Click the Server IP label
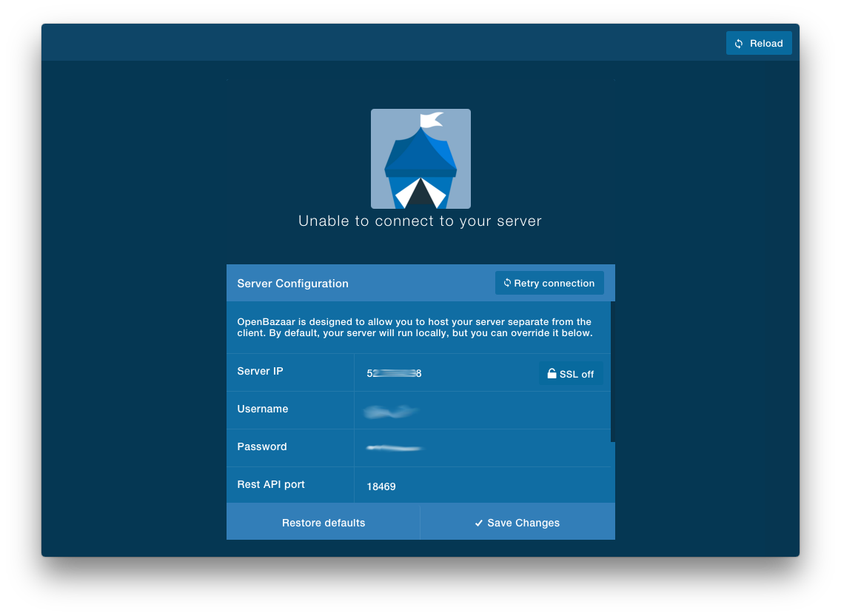 pyautogui.click(x=260, y=372)
